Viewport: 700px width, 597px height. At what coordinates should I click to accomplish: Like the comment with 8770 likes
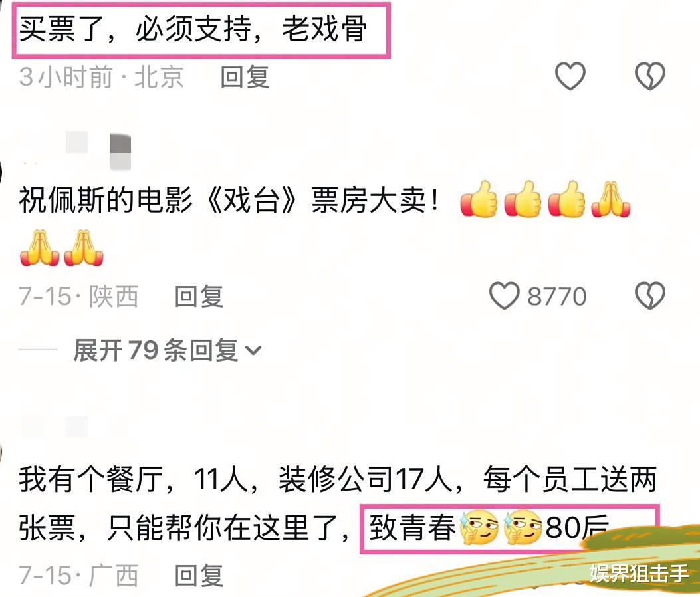(x=505, y=296)
